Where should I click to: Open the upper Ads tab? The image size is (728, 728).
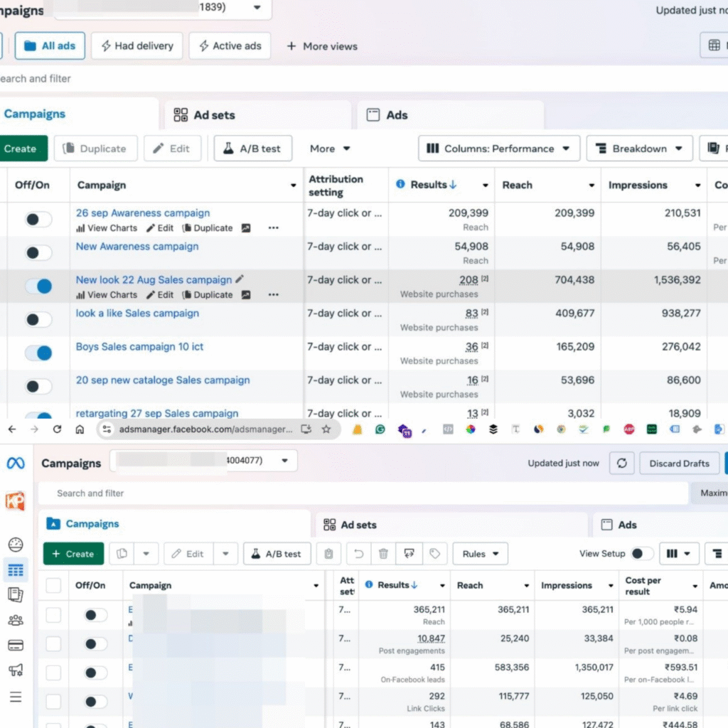[450, 114]
